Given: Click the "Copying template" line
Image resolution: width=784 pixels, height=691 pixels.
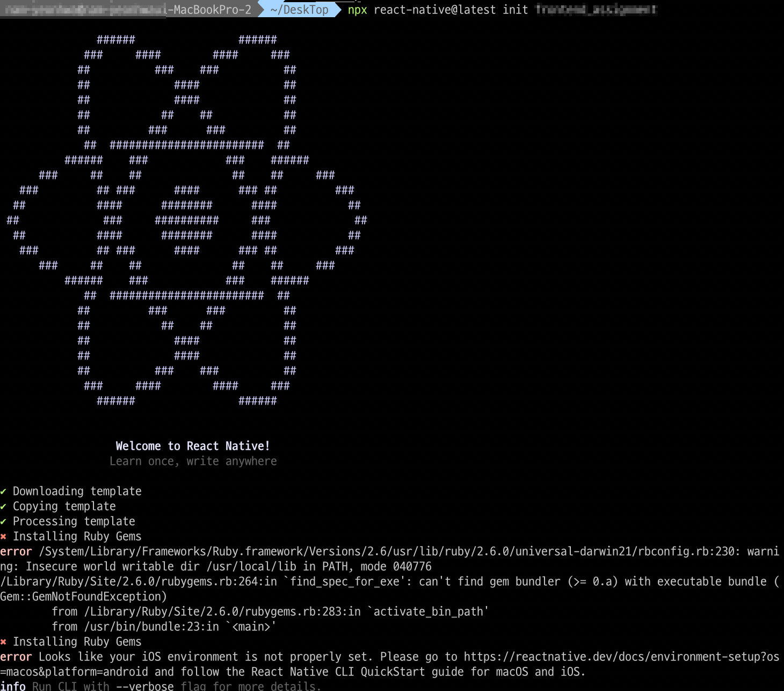Looking at the screenshot, I should point(64,506).
